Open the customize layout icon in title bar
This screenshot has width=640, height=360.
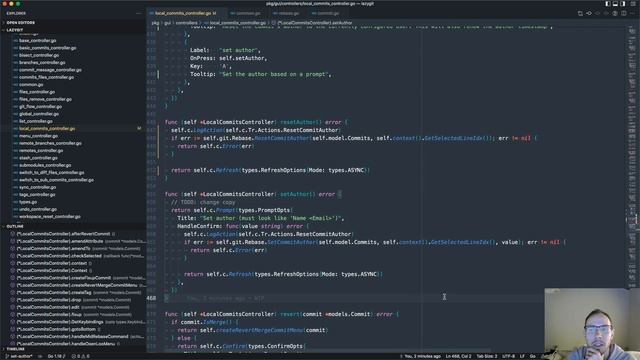632,4
